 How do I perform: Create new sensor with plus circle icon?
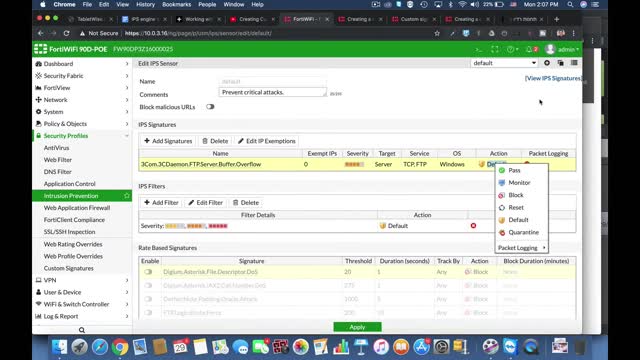click(547, 63)
